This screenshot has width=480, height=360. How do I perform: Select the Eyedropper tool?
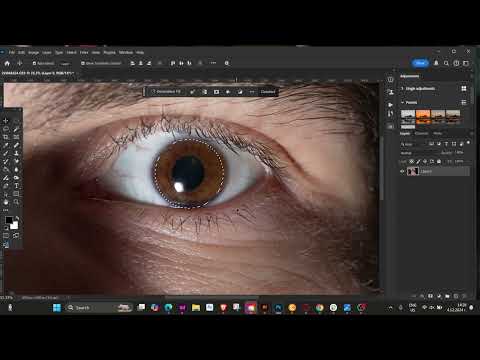(x=6, y=145)
